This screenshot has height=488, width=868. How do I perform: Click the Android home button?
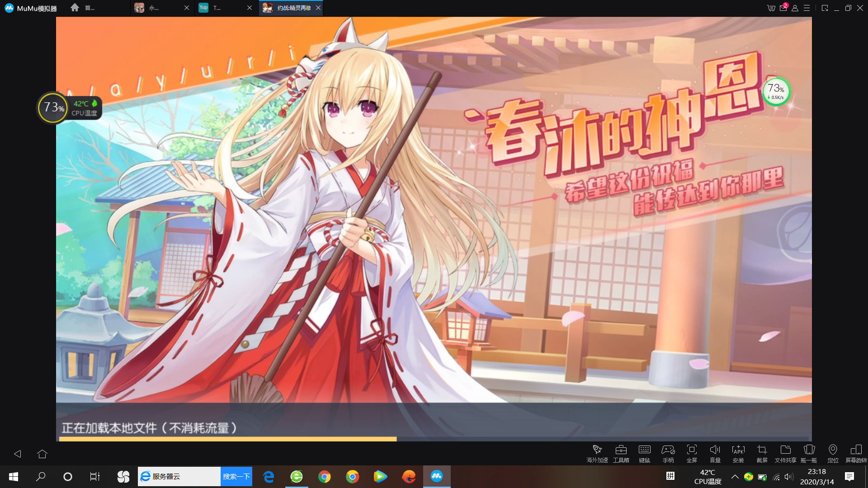click(x=42, y=454)
